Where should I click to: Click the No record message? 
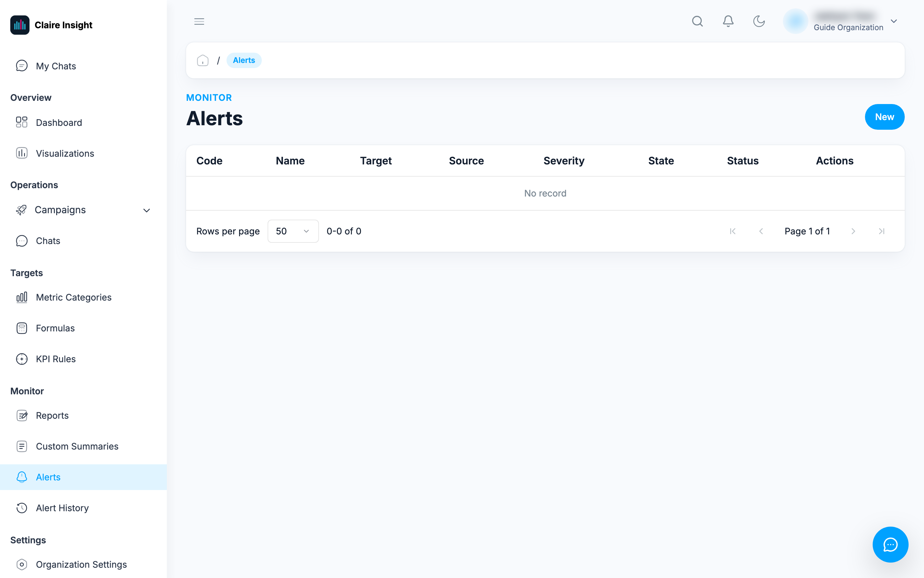coord(545,193)
